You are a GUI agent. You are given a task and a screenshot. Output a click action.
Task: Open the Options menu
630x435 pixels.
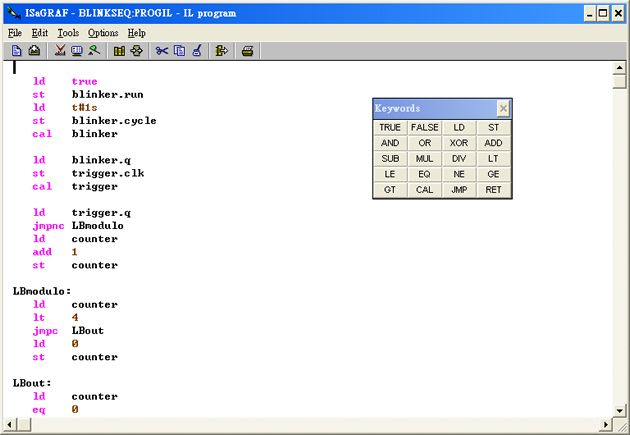(x=103, y=33)
